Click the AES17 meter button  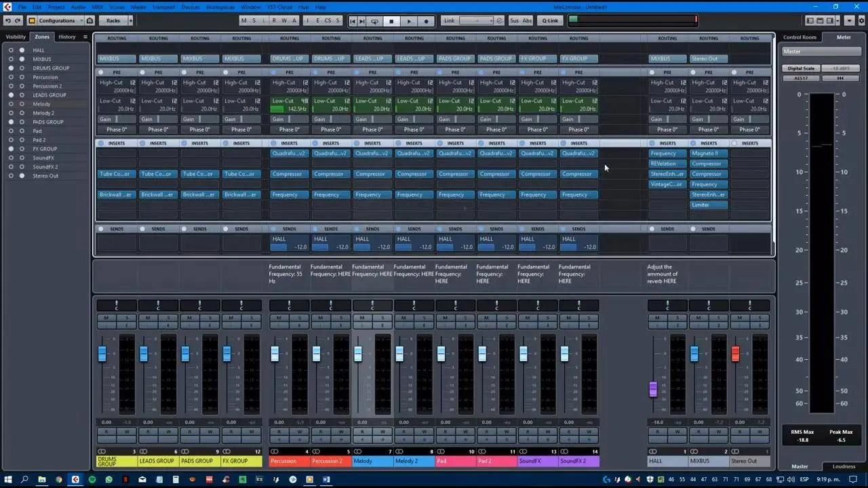801,78
